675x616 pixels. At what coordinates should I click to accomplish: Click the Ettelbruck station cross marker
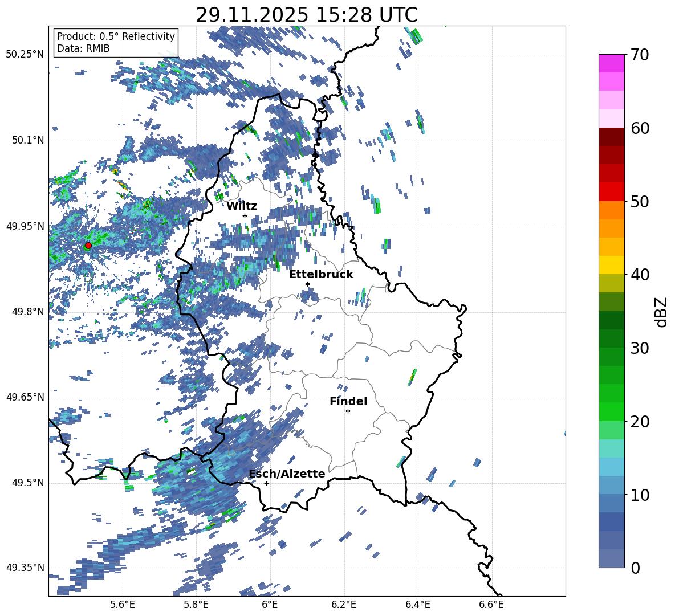pos(307,284)
